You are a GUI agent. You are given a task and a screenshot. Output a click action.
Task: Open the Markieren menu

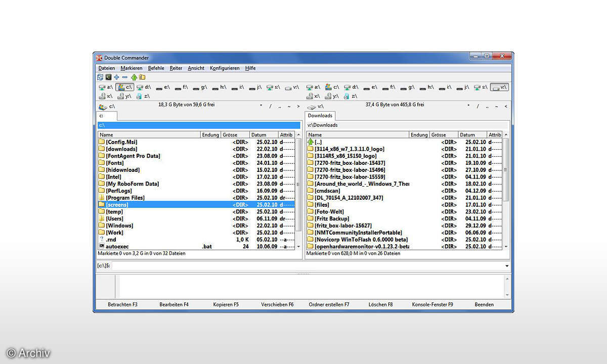pyautogui.click(x=132, y=68)
